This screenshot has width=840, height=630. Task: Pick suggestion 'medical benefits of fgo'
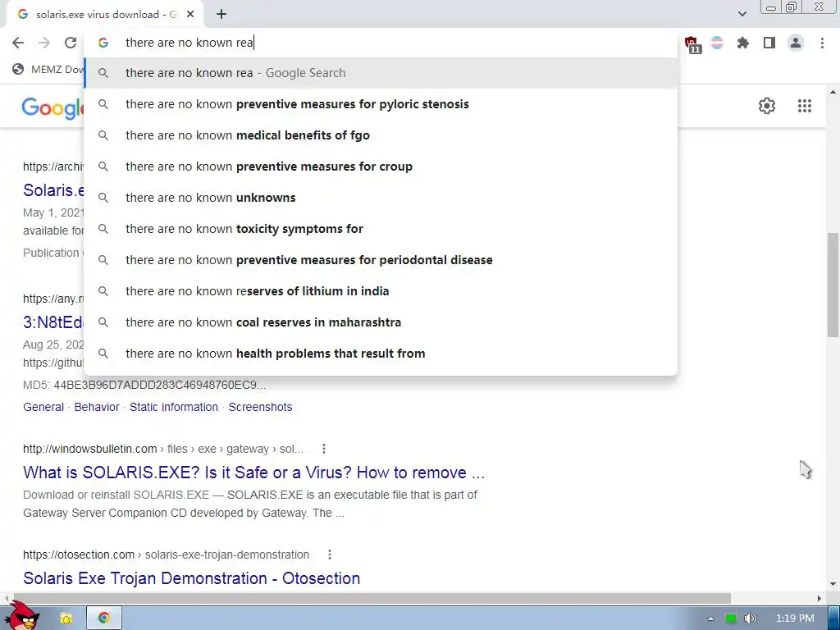(381, 135)
